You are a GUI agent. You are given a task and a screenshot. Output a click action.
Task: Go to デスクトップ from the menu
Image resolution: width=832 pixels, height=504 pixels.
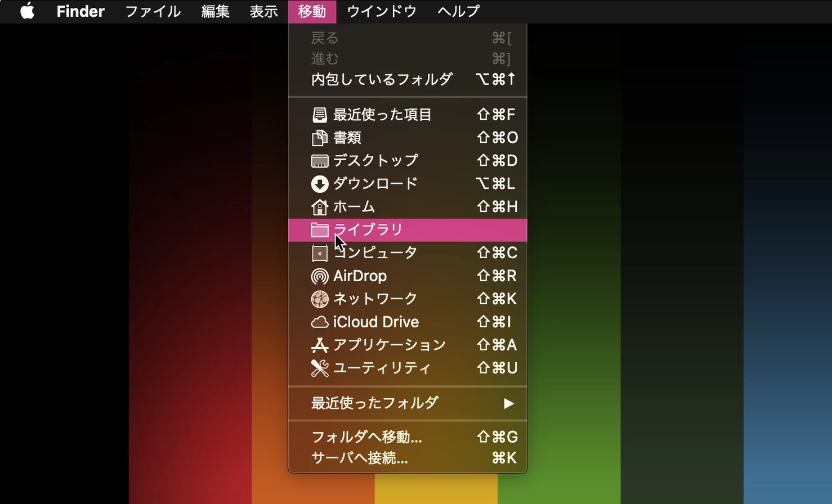coord(408,161)
